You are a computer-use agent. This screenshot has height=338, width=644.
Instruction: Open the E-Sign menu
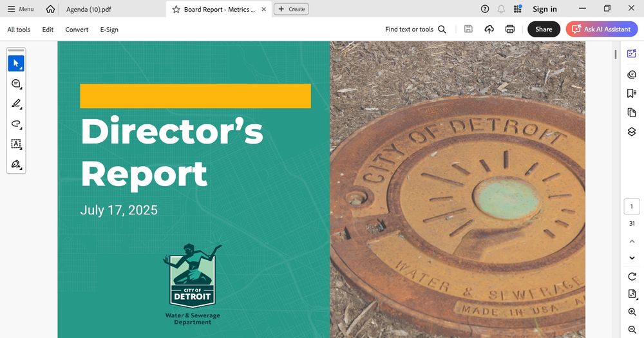click(x=109, y=30)
